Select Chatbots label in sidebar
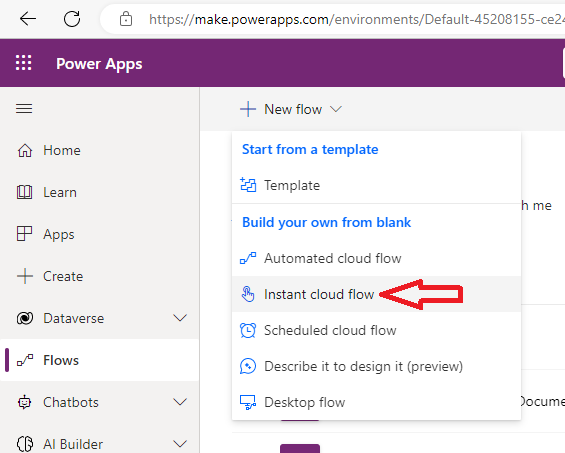 [x=71, y=402]
